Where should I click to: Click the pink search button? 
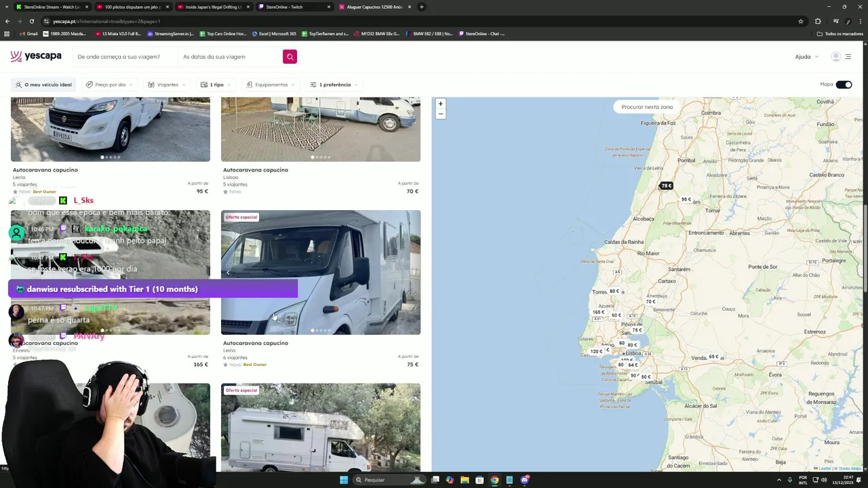pos(290,57)
